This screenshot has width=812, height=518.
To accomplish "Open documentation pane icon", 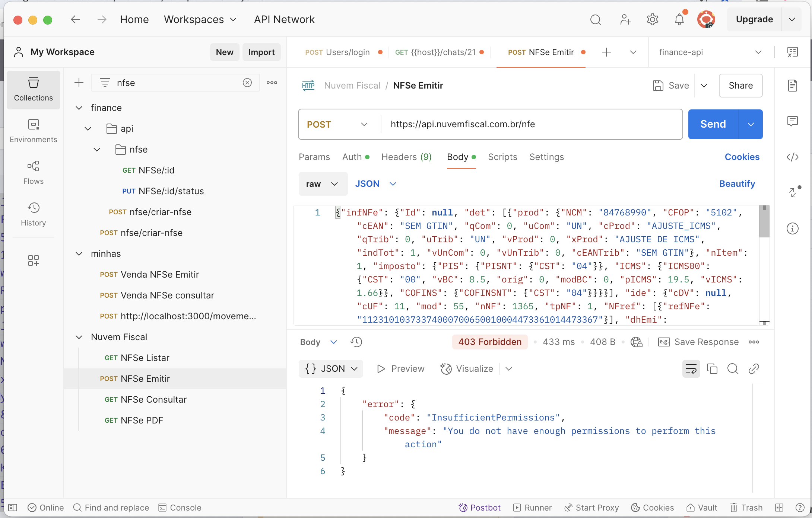I will coord(793,86).
